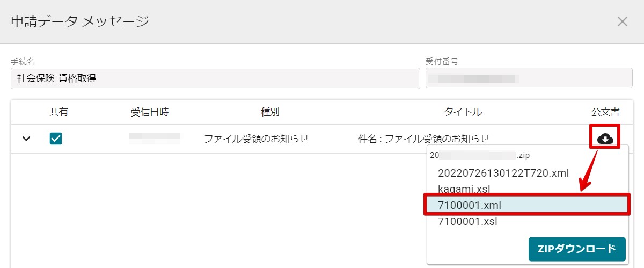Click the 公文書 column header
Image resolution: width=644 pixels, height=268 pixels.
pyautogui.click(x=605, y=112)
